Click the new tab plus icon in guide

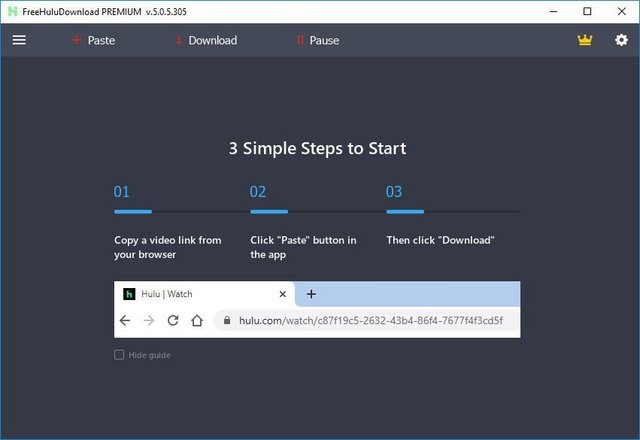click(x=311, y=294)
